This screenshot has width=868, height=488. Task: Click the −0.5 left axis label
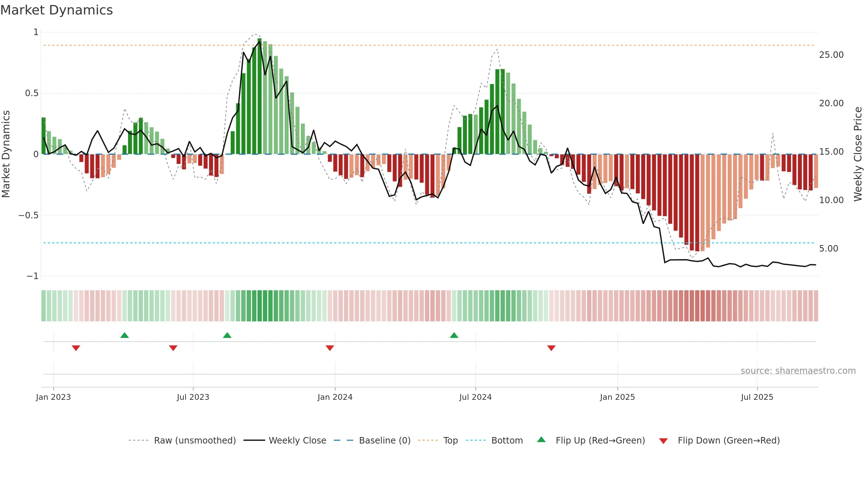pyautogui.click(x=28, y=215)
